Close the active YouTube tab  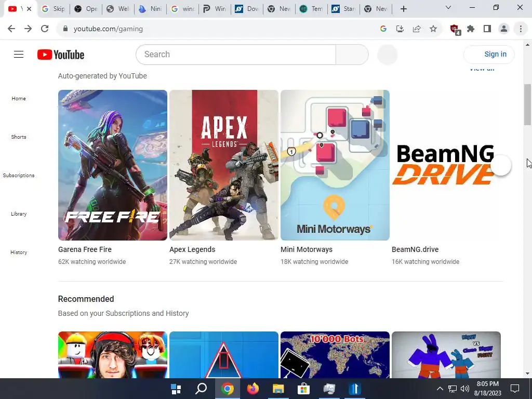(x=29, y=9)
